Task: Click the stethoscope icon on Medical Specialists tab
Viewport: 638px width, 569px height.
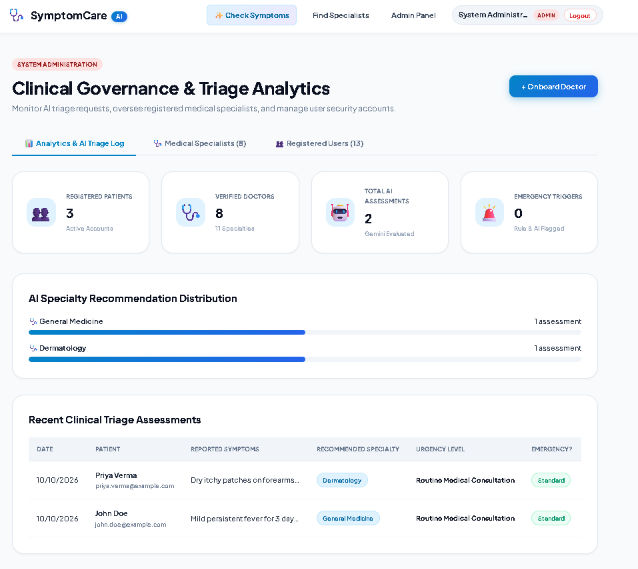Action: pyautogui.click(x=157, y=143)
